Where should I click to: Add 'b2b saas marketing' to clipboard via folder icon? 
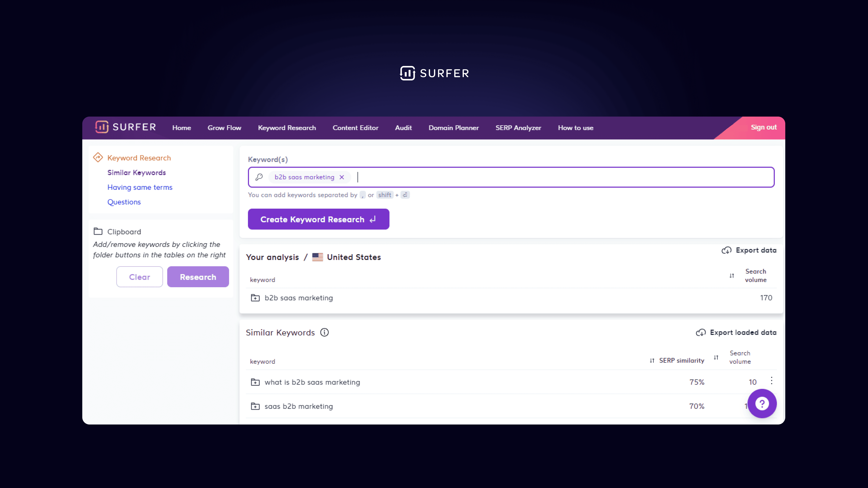click(x=255, y=298)
